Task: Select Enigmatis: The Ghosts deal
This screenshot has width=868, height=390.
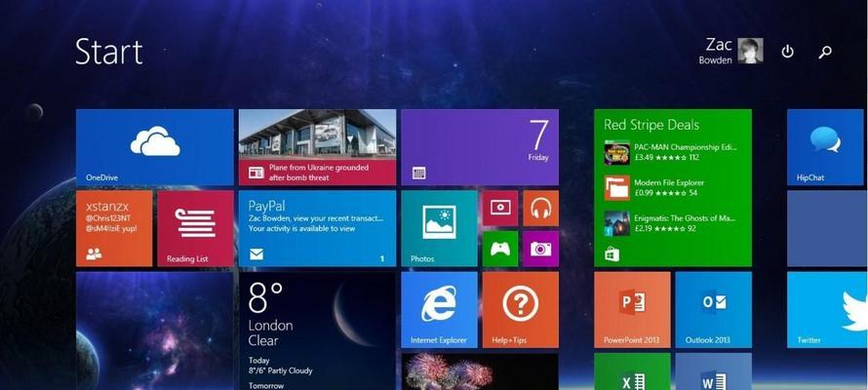Action: [x=671, y=223]
